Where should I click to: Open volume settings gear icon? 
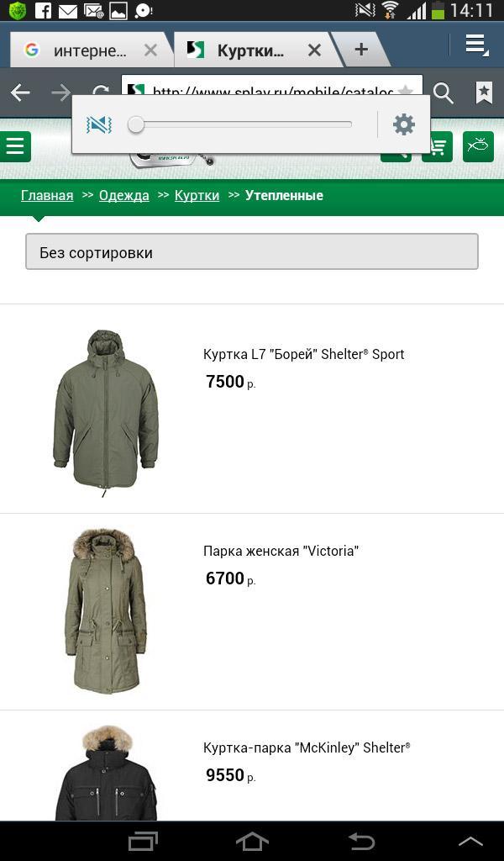click(404, 124)
